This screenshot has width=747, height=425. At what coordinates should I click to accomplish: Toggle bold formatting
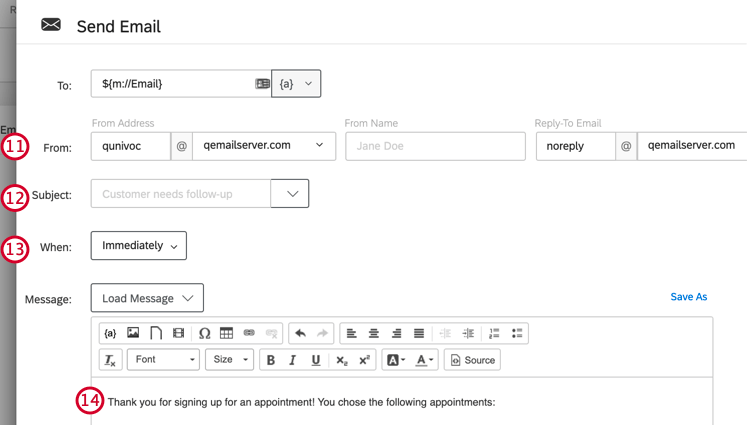(270, 360)
